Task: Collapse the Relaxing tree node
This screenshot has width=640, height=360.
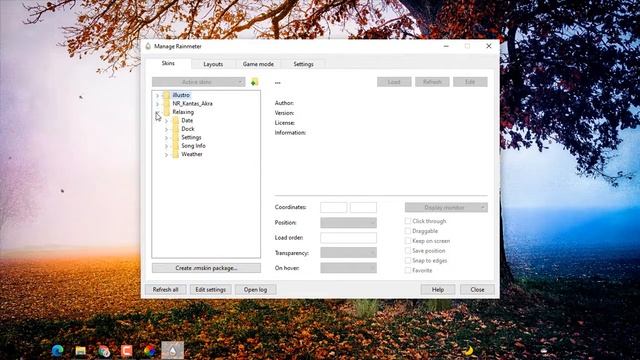Action: coord(158,112)
